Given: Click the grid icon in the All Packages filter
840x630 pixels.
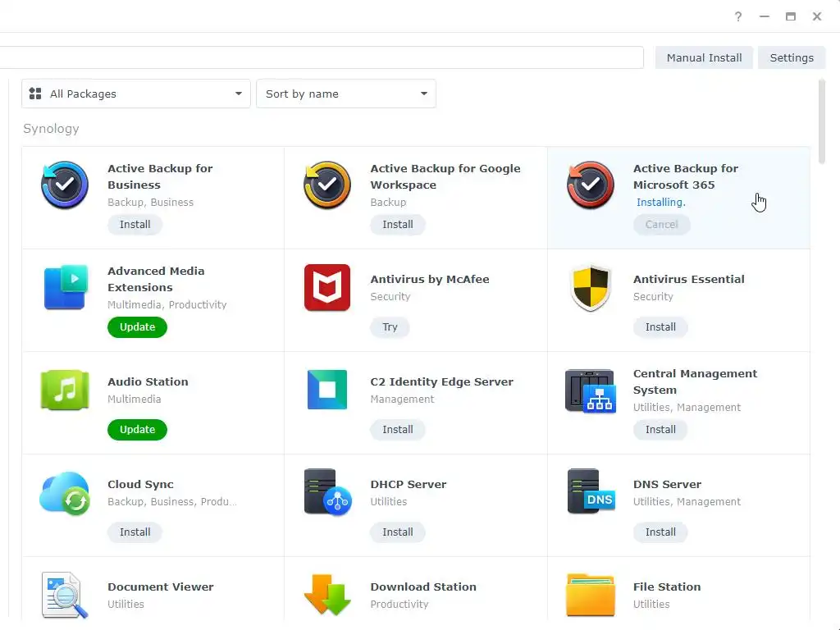Looking at the screenshot, I should click(x=35, y=94).
